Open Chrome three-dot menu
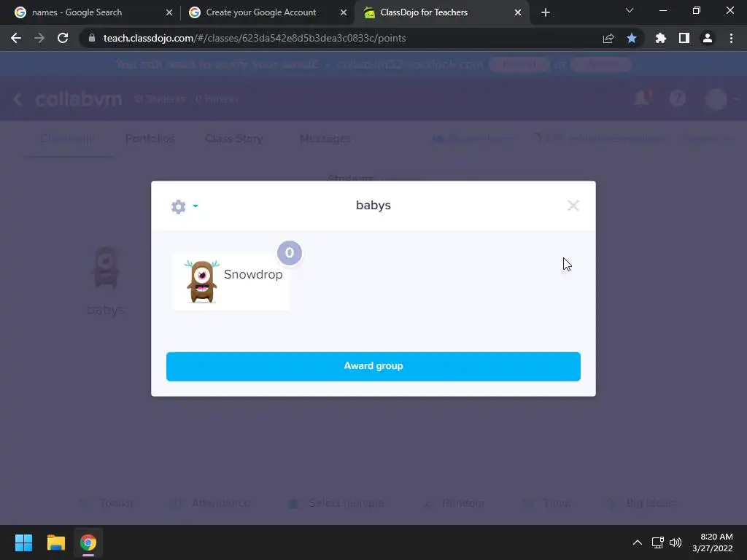The height and width of the screenshot is (560, 747). pyautogui.click(x=731, y=38)
